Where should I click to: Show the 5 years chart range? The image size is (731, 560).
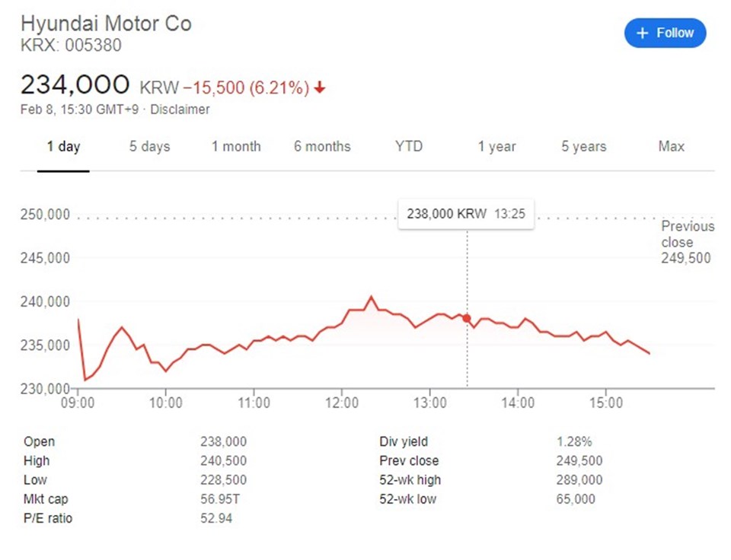point(584,147)
